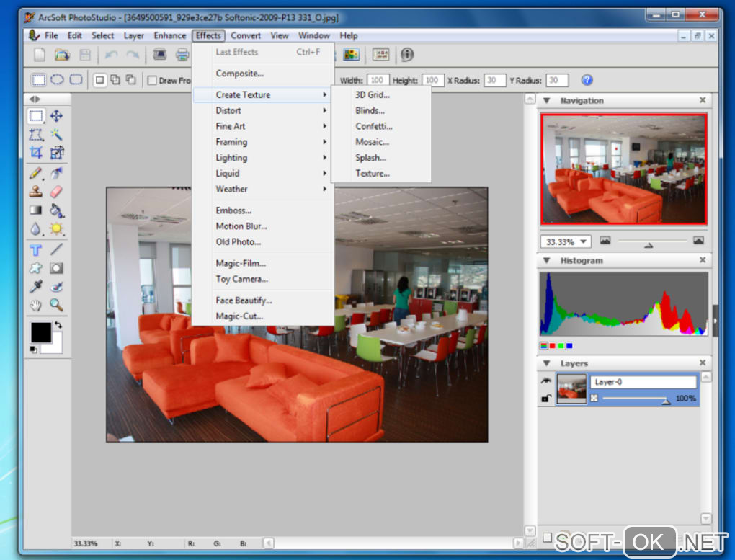Expand the Fine Art submenu
735x560 pixels.
click(263, 126)
